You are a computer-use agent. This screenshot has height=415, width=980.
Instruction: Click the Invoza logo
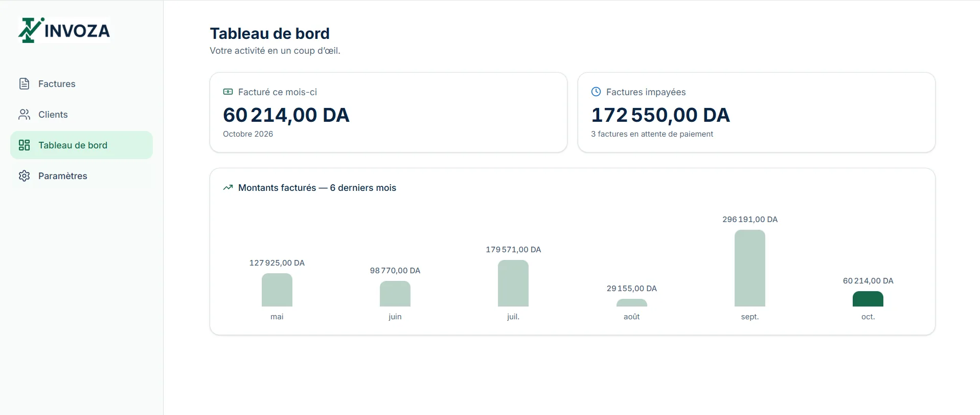(x=64, y=30)
